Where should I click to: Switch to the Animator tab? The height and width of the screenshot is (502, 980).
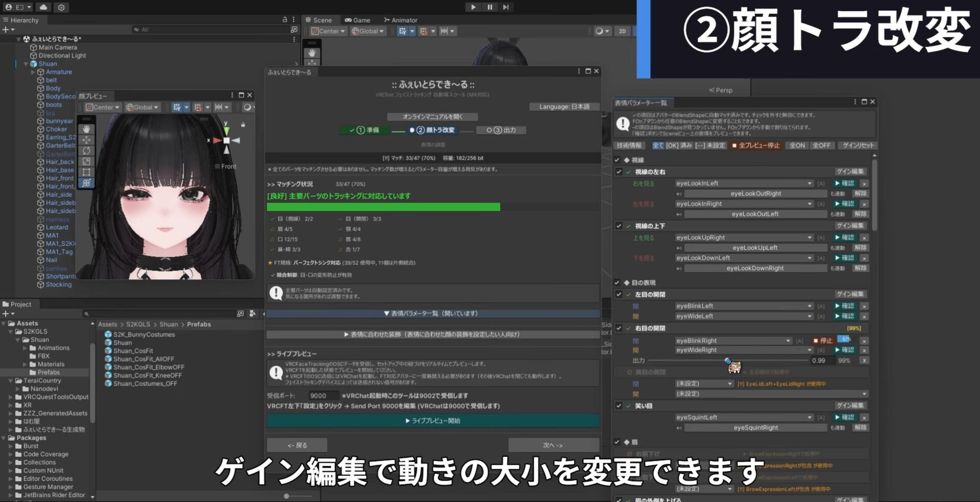click(401, 20)
